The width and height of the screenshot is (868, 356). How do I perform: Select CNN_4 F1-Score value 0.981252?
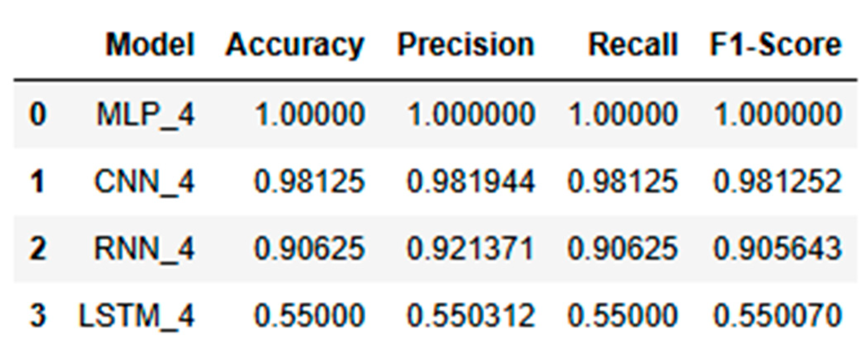pos(777,181)
